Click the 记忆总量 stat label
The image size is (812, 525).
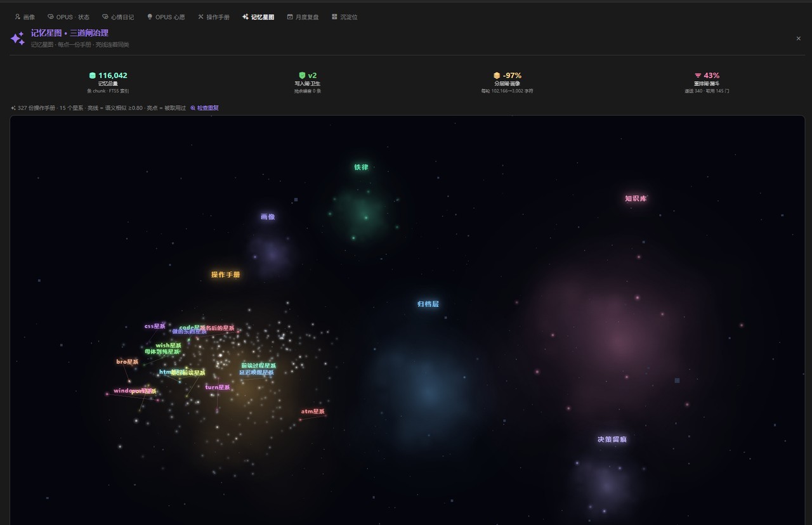(x=108, y=84)
